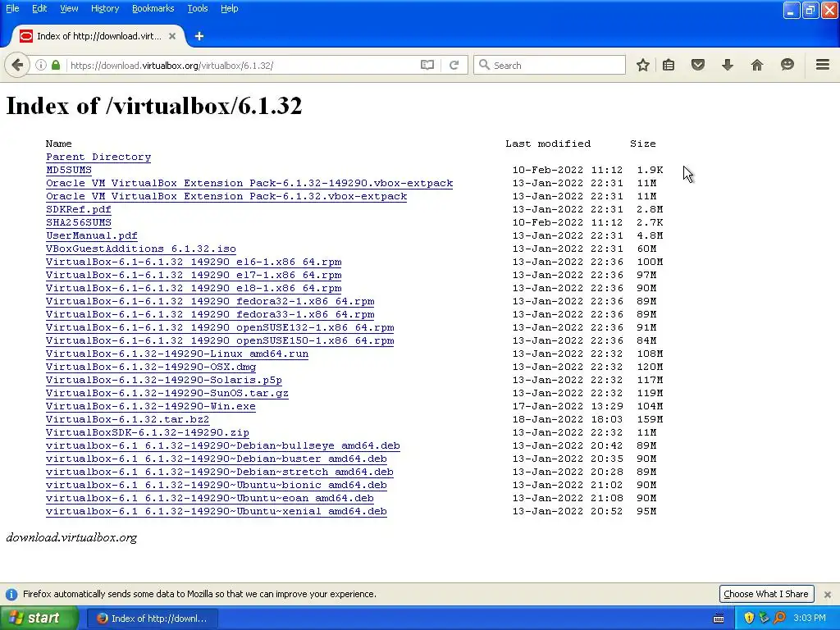The image size is (840, 630).
Task: Open the Tools menu
Action: point(197,8)
